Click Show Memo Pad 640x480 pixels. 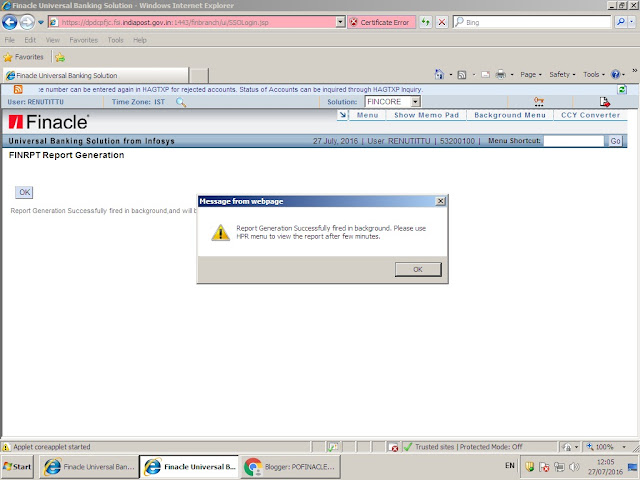tap(427, 115)
